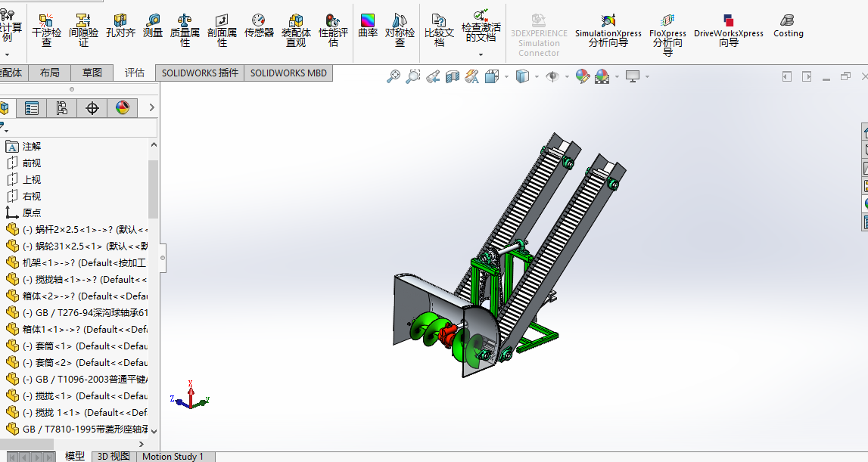Open Display Style dropdown arrow
The image size is (868, 462).
(537, 76)
